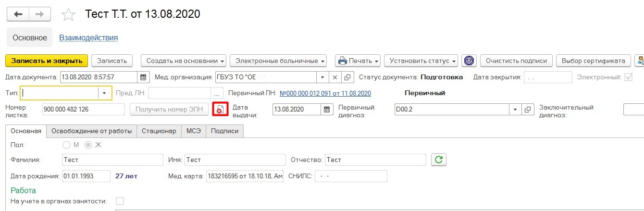Select the М gender radio button
This screenshot has width=644, height=211.
67,145
